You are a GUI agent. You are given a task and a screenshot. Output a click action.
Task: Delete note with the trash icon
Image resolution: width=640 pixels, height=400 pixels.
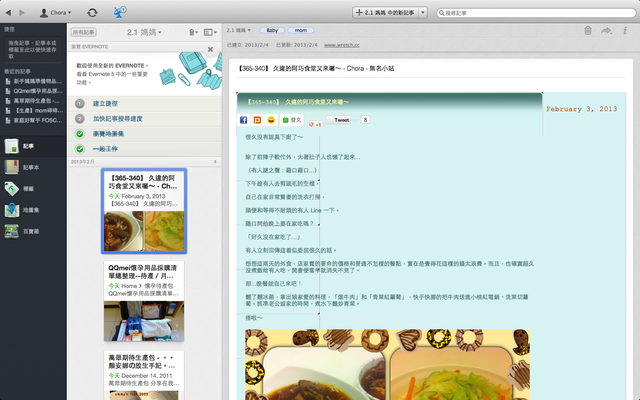pyautogui.click(x=588, y=31)
